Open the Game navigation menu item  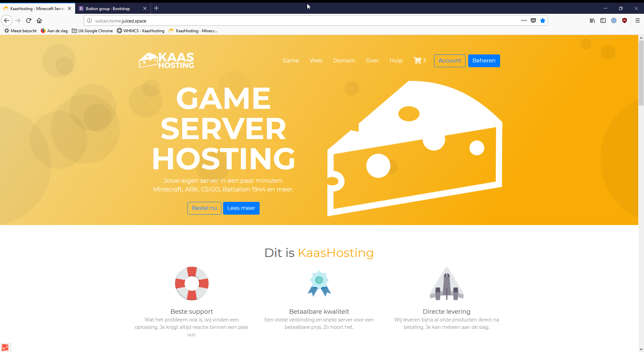(290, 60)
